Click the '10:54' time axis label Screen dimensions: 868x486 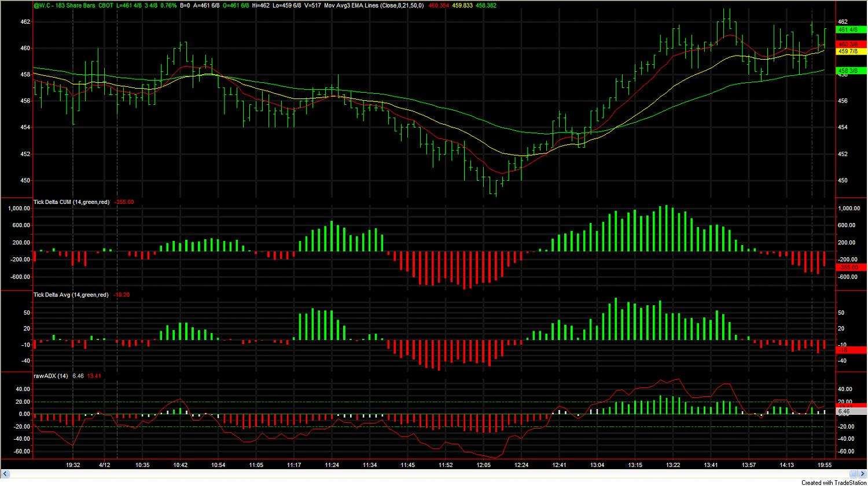click(x=218, y=465)
